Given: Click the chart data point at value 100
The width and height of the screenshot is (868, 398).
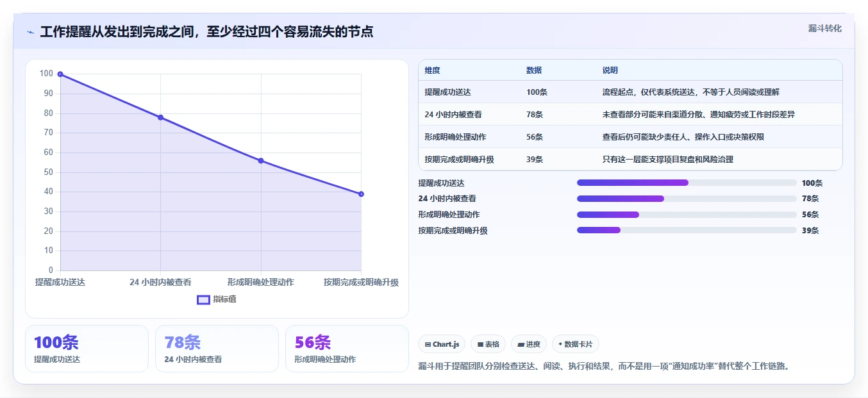Looking at the screenshot, I should 60,74.
